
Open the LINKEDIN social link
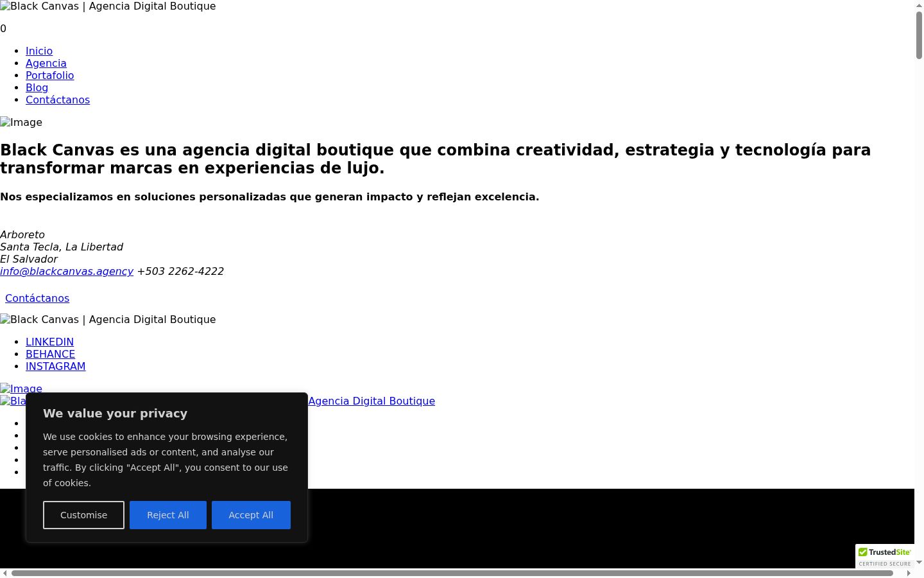pos(49,342)
